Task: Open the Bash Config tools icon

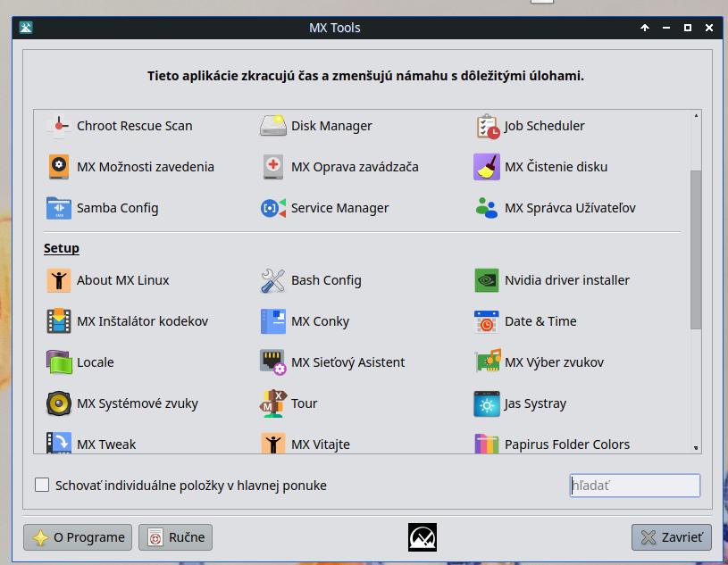Action: click(x=272, y=280)
